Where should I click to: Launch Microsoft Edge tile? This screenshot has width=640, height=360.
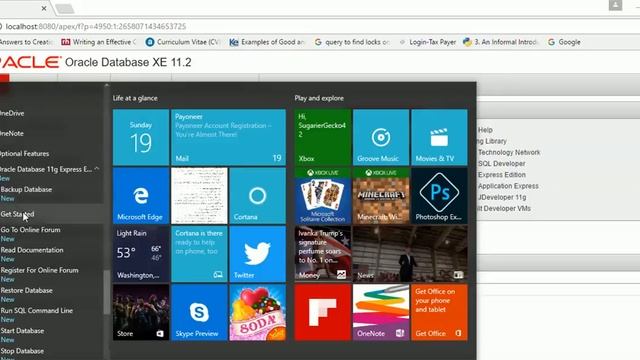(x=141, y=196)
